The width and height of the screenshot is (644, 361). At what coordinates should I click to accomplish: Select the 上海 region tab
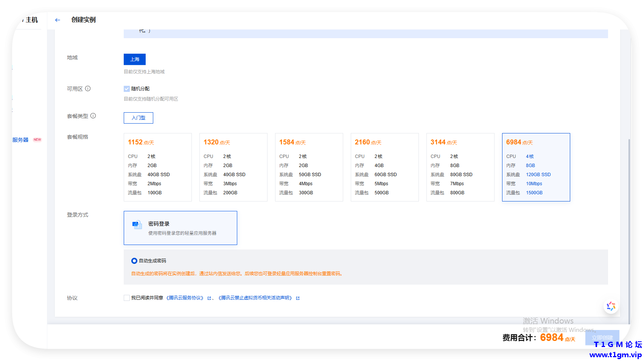click(135, 59)
